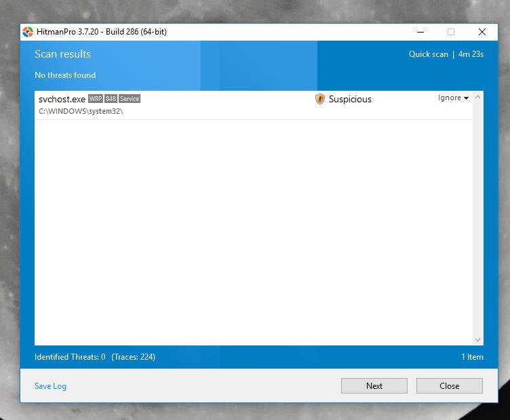
Task: Click the (Traces: 224) status text
Action: pyautogui.click(x=134, y=356)
